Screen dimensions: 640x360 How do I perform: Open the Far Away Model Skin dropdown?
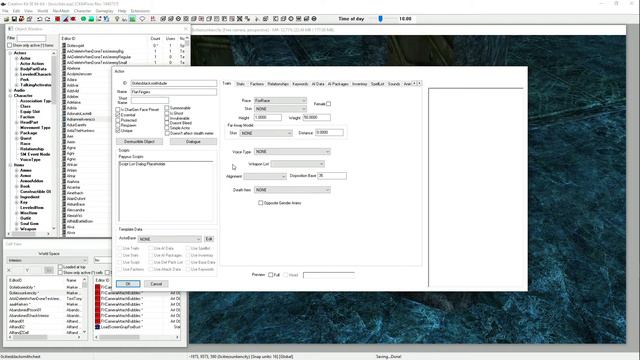click(x=266, y=133)
